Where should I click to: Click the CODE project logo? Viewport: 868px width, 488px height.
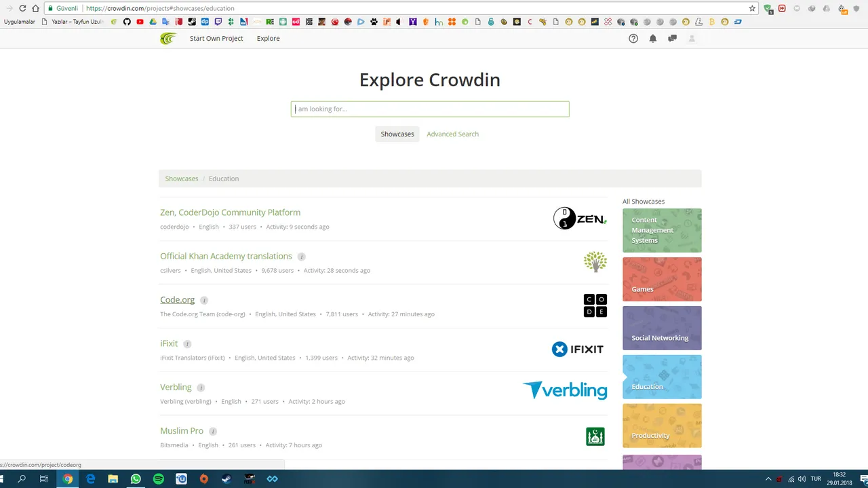(x=595, y=305)
